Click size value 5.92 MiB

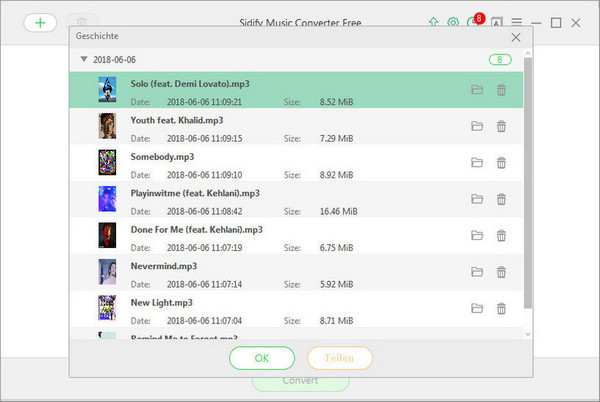(336, 285)
